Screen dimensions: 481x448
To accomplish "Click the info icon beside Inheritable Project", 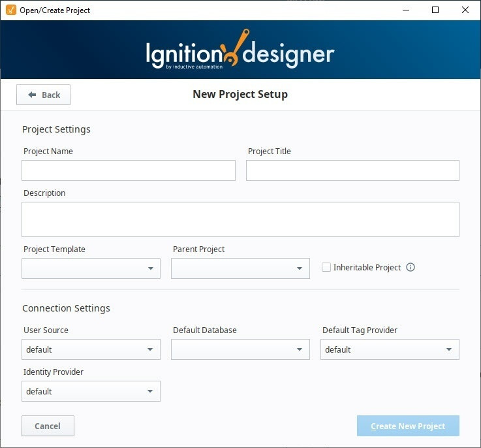I will (410, 267).
